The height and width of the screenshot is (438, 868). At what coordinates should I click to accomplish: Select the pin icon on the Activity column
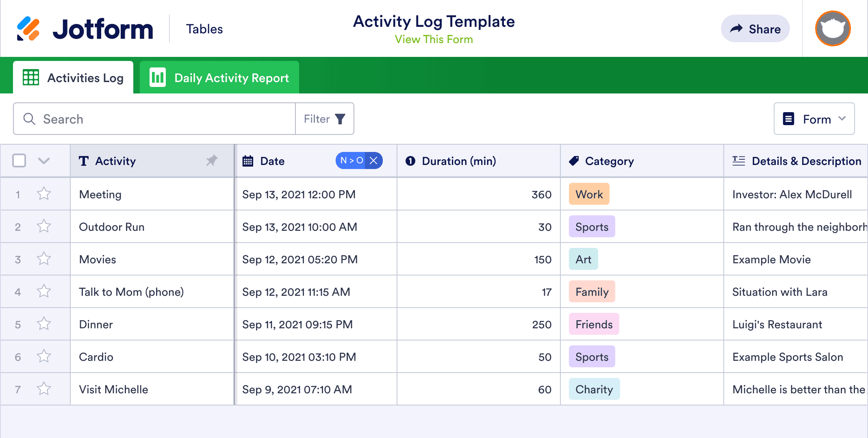pos(212,161)
